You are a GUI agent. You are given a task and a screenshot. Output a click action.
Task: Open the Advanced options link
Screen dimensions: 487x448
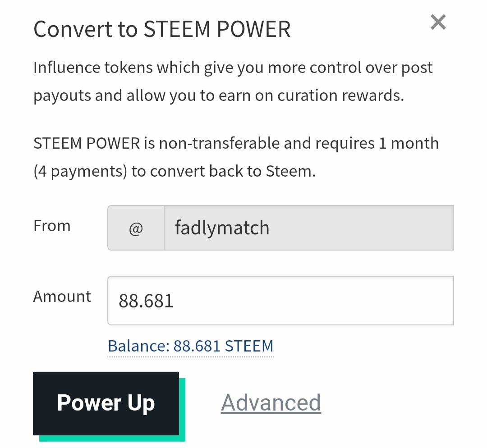pos(271,402)
